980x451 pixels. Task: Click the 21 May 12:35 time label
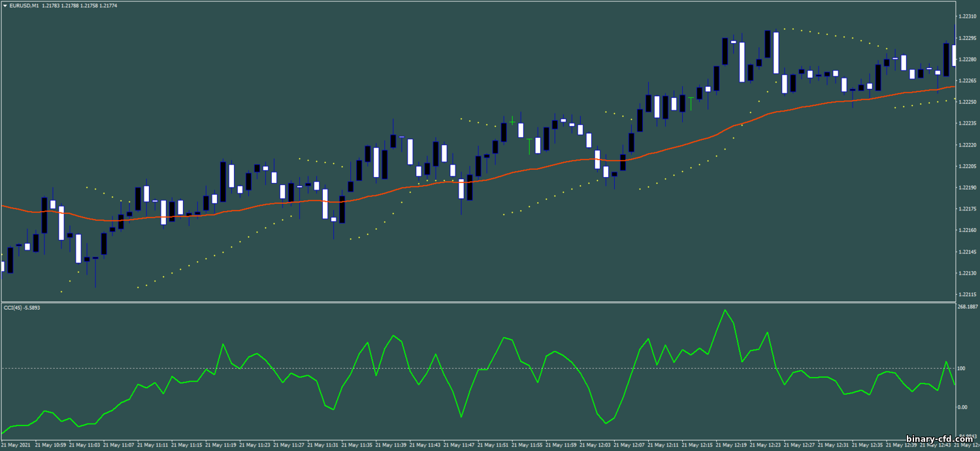(867, 445)
